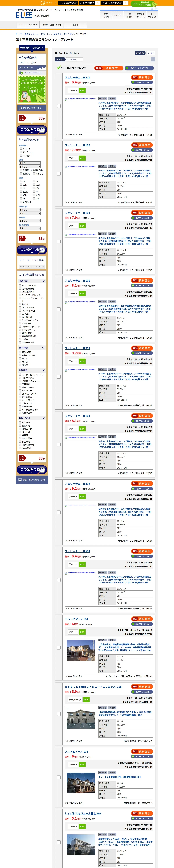Viewport: 174px width, 868px height.
Task: Select the checkbox for listing フェリーチェ II 103
Action: [59, 241]
